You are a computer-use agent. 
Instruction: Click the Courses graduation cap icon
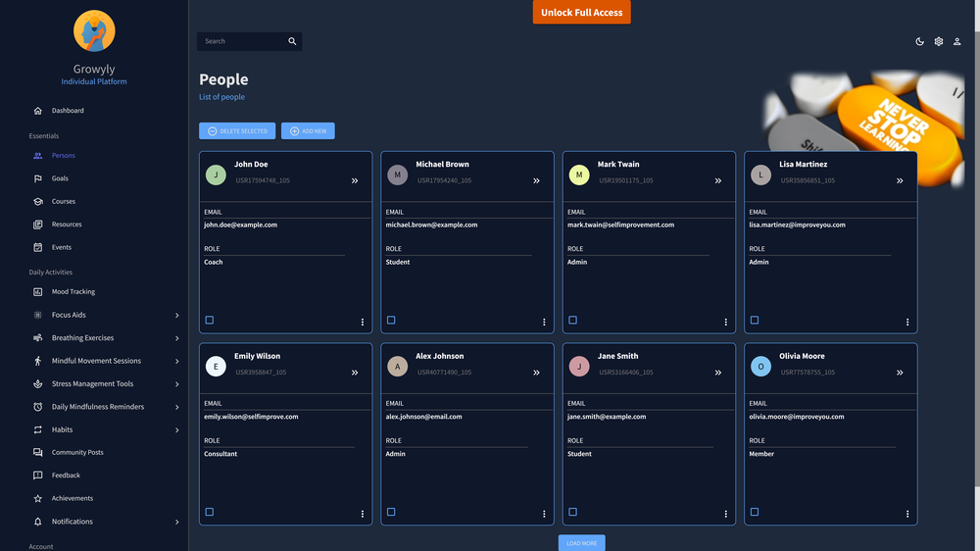[37, 201]
